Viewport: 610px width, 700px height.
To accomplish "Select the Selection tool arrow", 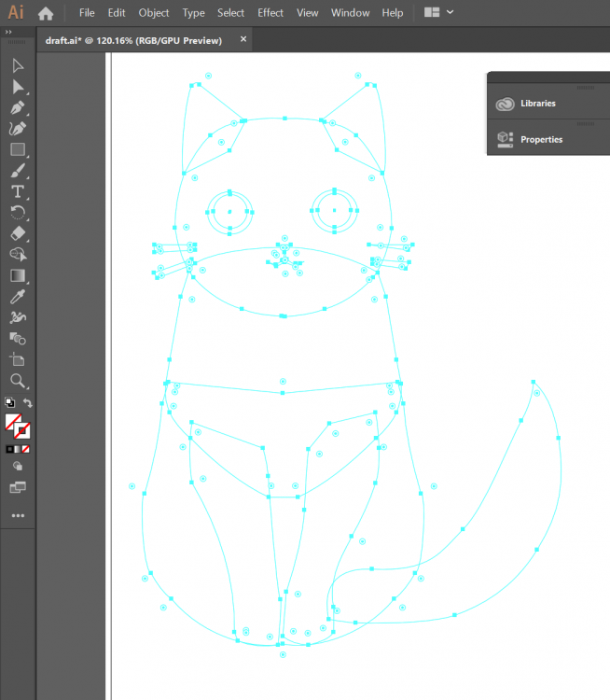I will pos(17,65).
